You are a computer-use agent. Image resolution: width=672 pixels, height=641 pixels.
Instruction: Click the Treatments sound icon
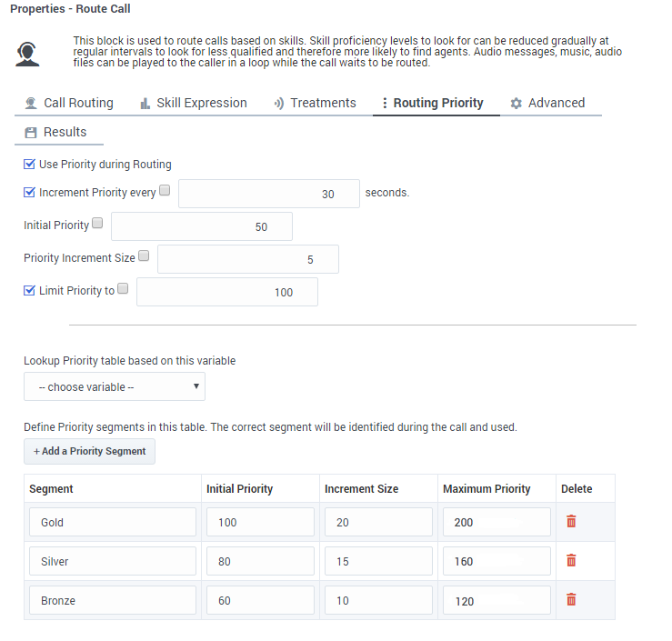[x=279, y=104]
